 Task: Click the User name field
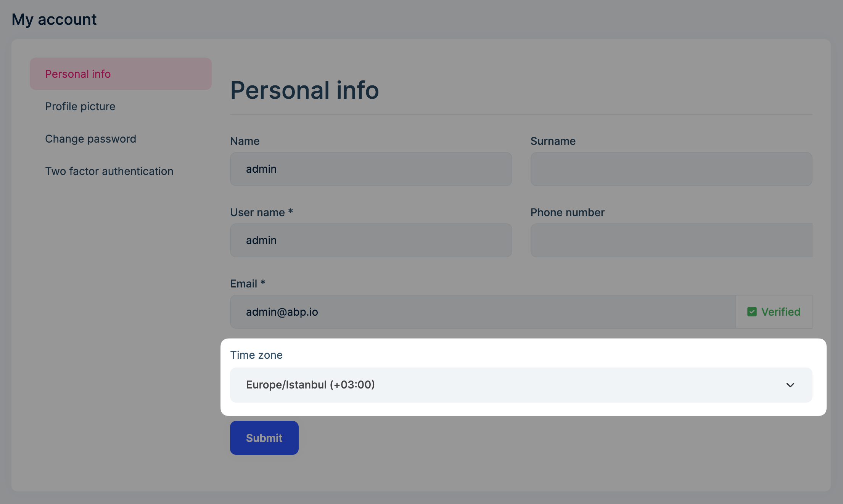[370, 240]
